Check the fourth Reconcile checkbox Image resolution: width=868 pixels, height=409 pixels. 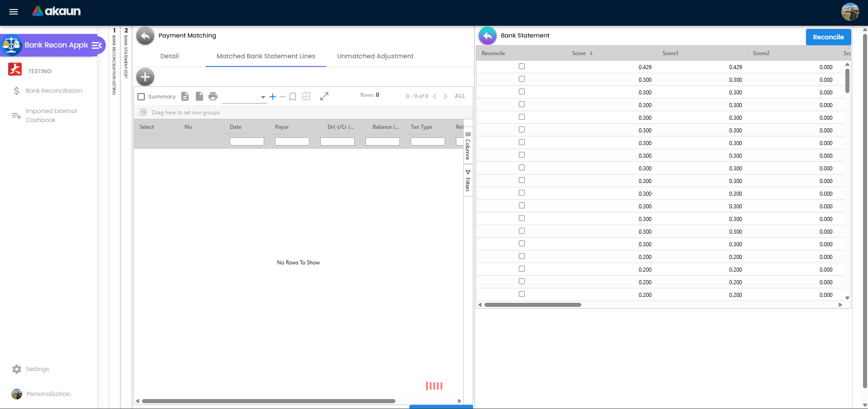click(522, 104)
